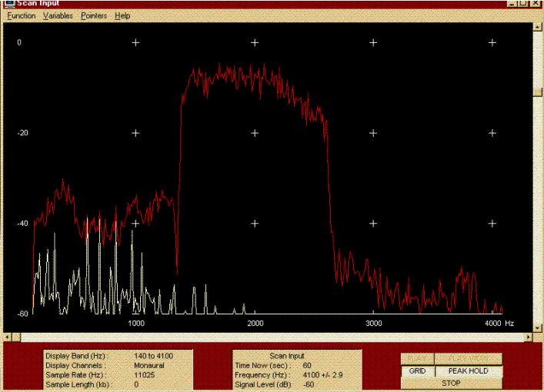Click the horizontal scrollbar track
The width and height of the screenshot is (544, 392).
pos(269,337)
